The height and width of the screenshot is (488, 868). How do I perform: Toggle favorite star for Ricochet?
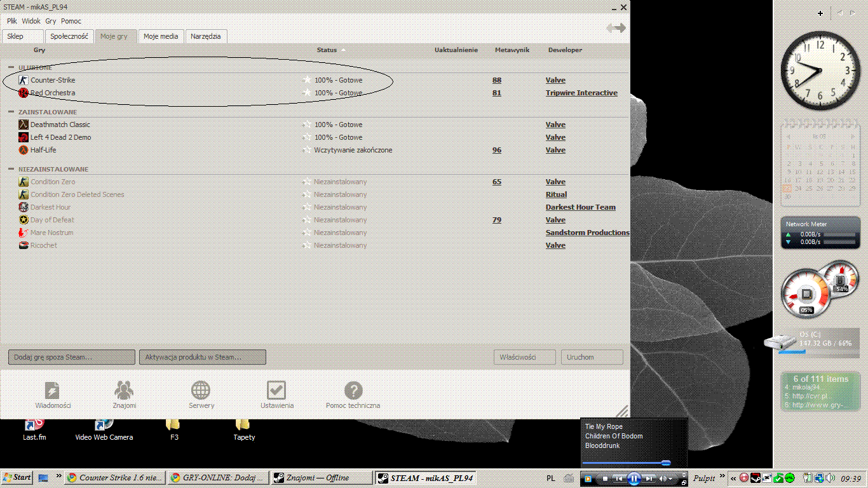tap(307, 245)
